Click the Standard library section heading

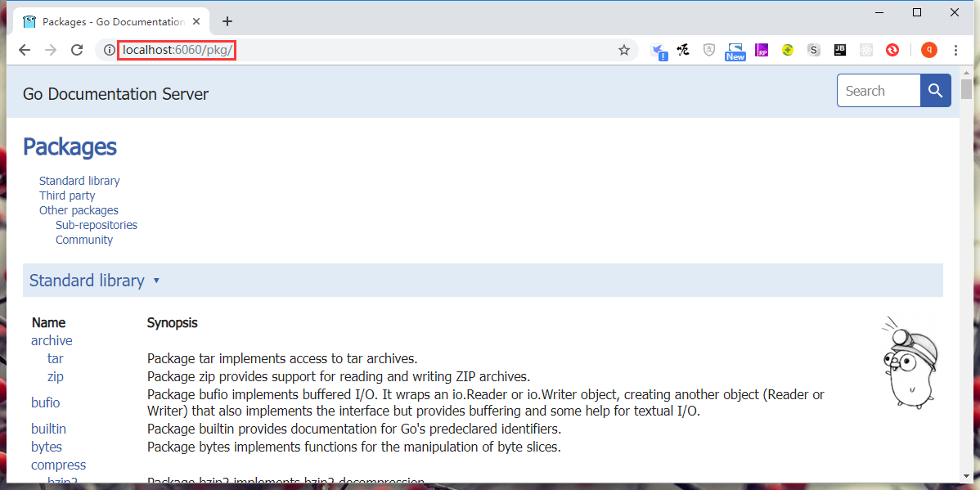click(87, 281)
